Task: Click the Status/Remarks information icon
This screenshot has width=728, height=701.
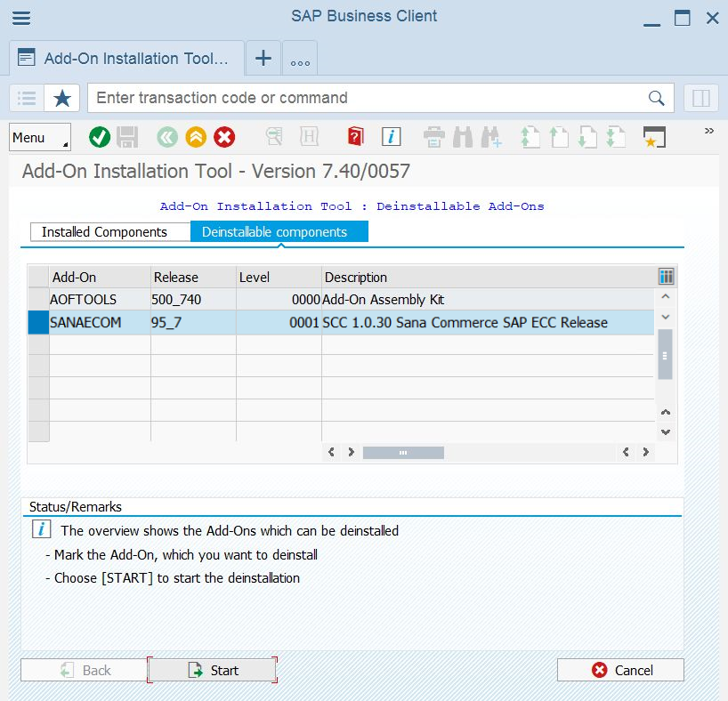Action: [41, 529]
